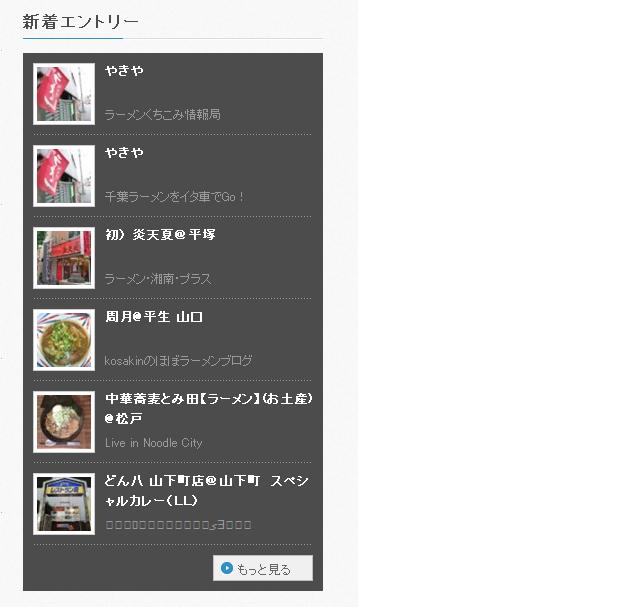Open the 中華蕎麦とみ田 ramen thumbnail
The width and height of the screenshot is (640, 607).
click(x=64, y=422)
